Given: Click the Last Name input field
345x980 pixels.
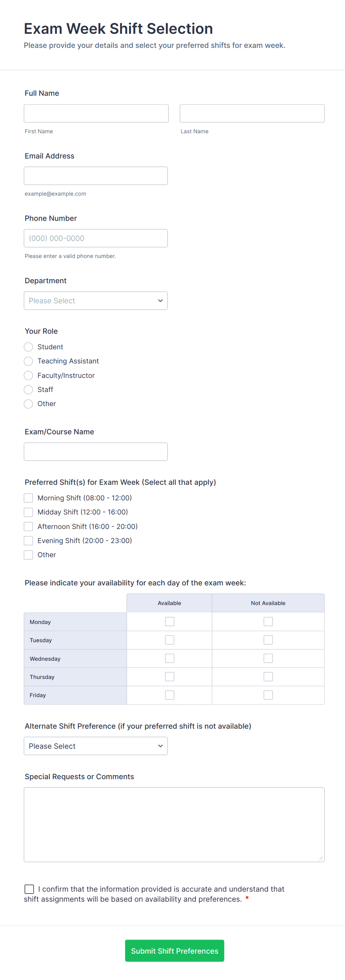Looking at the screenshot, I should click(252, 113).
